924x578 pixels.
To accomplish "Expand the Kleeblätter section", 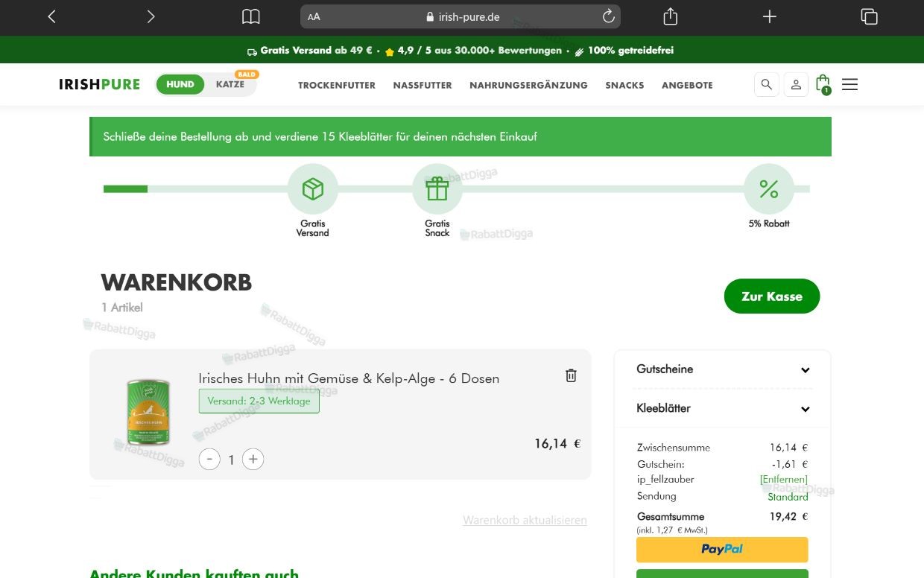I will [722, 408].
